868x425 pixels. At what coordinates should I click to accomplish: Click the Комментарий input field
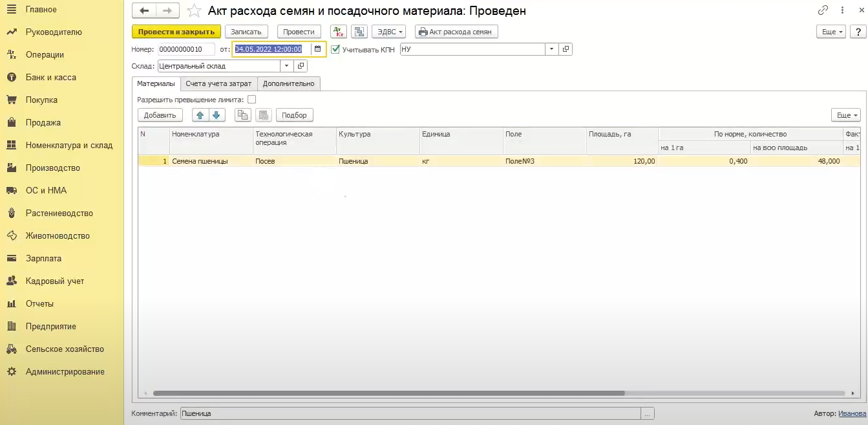[x=409, y=414]
